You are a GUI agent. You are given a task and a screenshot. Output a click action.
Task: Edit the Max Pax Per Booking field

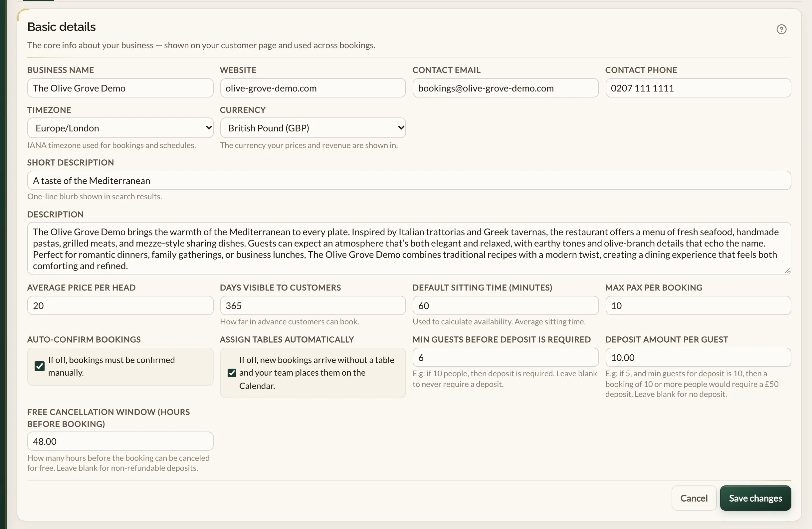tap(698, 306)
